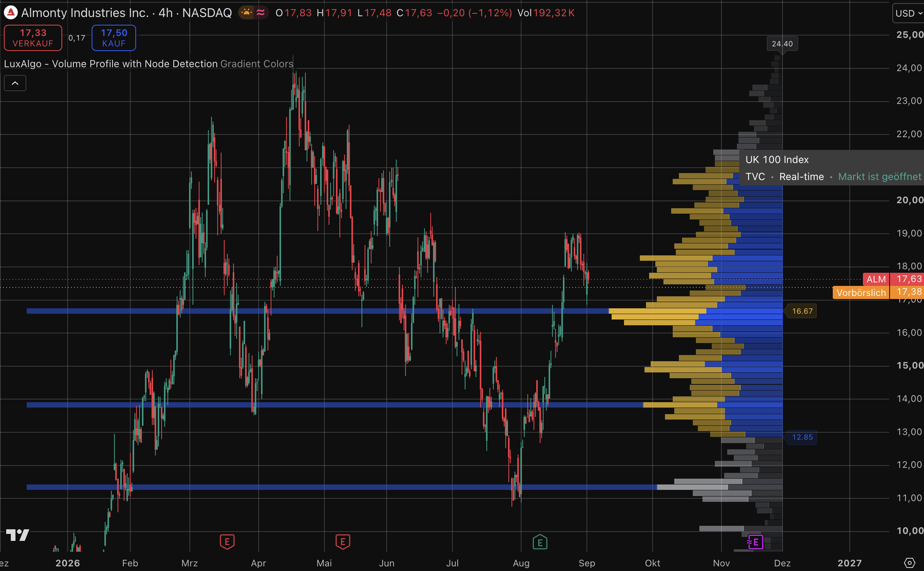
Task: Click the Okt label on the time axis
Action: pos(653,563)
